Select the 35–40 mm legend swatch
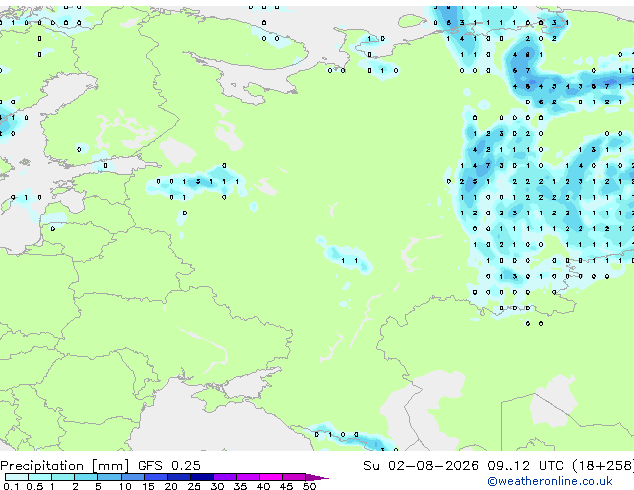634x490 pixels. tap(248, 477)
